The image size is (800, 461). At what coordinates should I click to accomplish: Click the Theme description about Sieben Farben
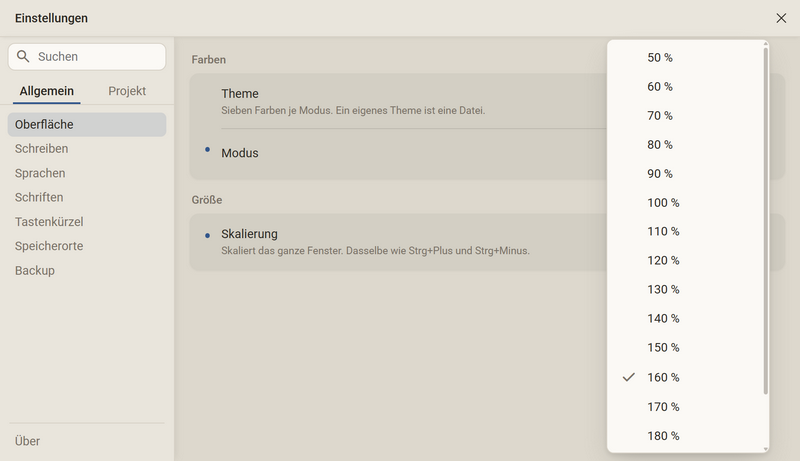point(353,110)
